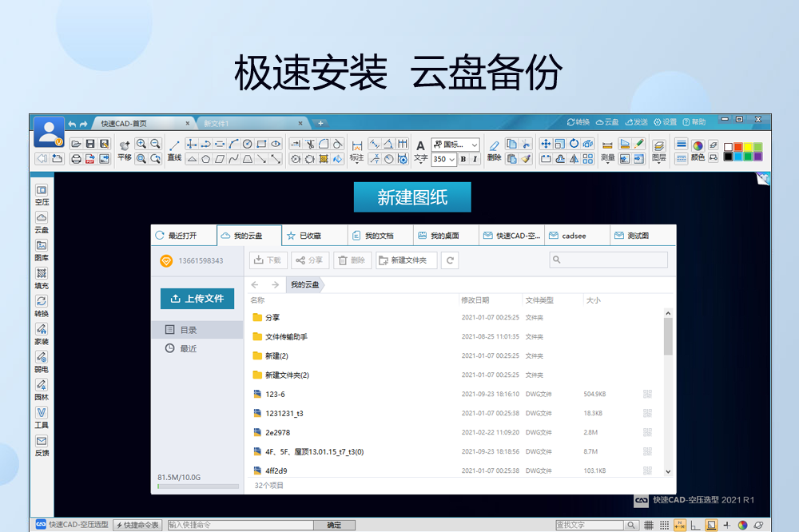Screen dimensions: 799x532
Task: Export the drawing using the PDF icon
Action: click(x=90, y=159)
